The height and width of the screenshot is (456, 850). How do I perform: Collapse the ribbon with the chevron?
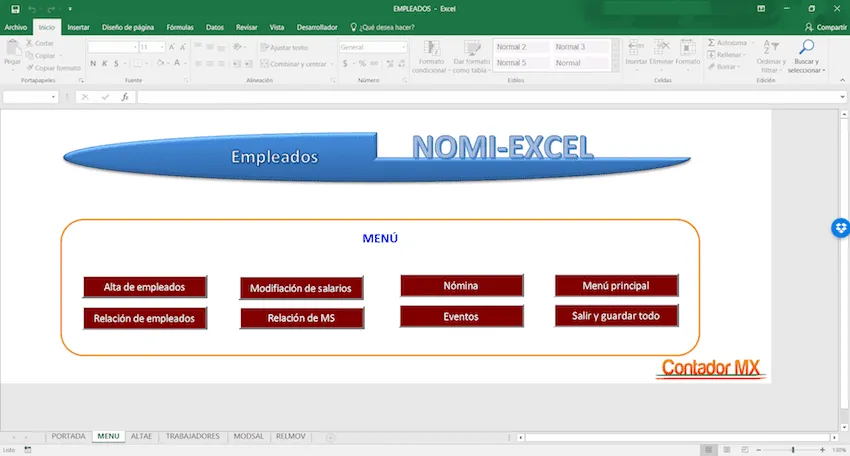(842, 80)
